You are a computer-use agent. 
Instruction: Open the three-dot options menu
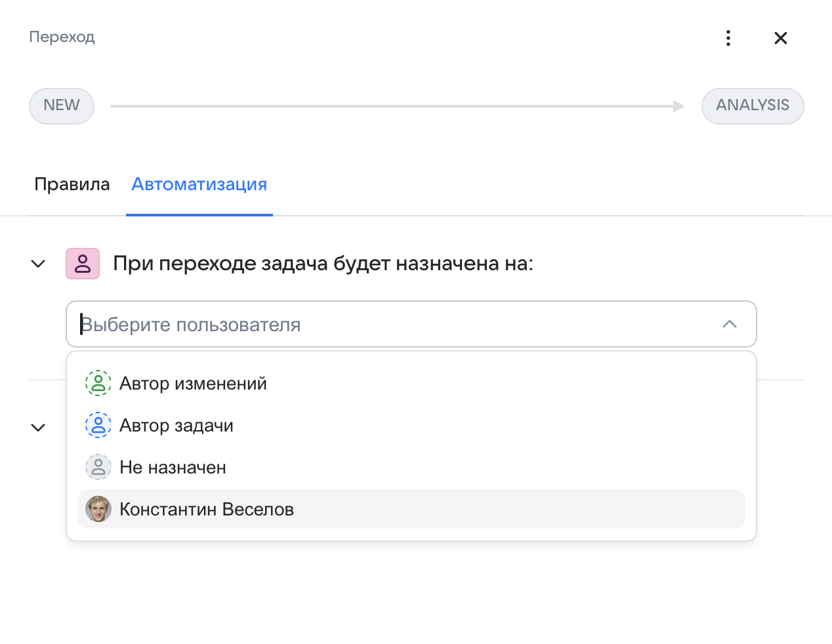(x=728, y=37)
